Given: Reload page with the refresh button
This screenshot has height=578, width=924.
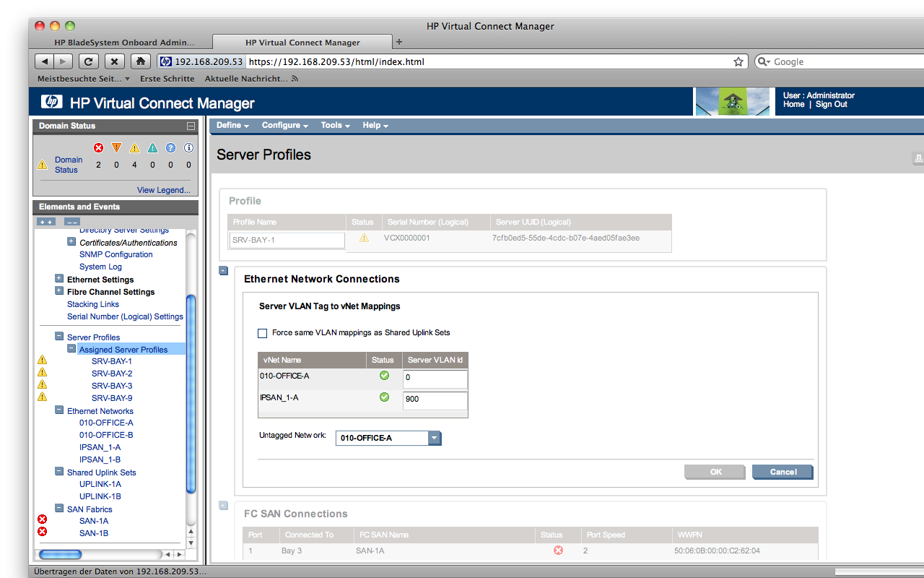Looking at the screenshot, I should point(88,61).
